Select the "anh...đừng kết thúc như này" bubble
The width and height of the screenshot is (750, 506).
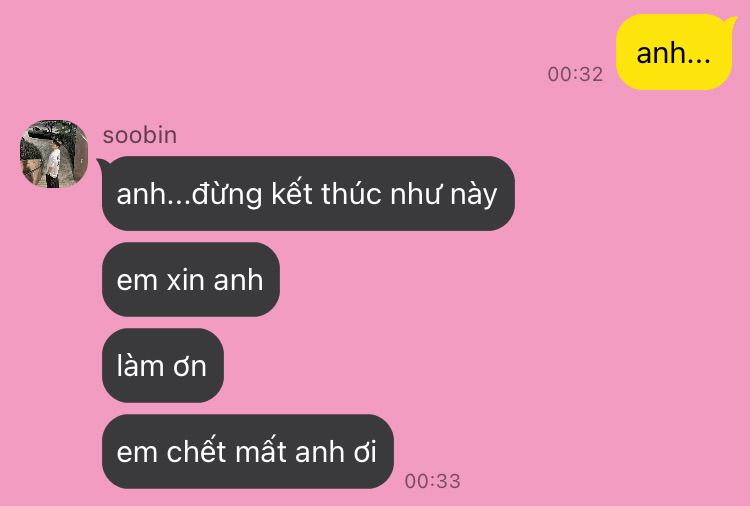308,194
